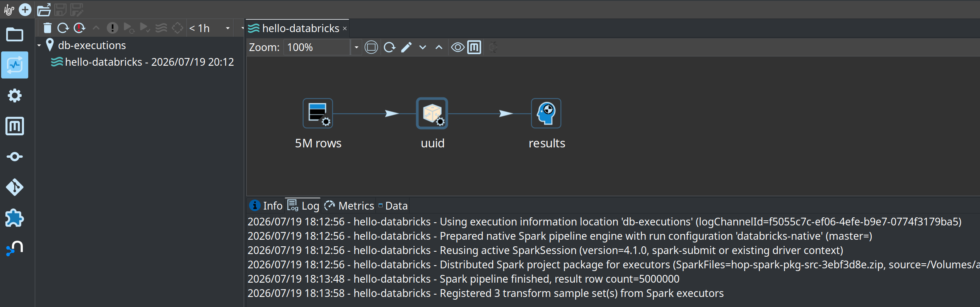Click the Hop logo menu icon
Screen dimensions: 980x307
[9, 10]
